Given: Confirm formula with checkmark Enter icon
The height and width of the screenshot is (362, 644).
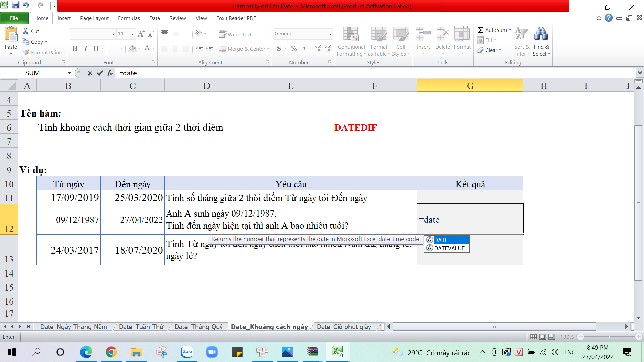Looking at the screenshot, I should 99,73.
